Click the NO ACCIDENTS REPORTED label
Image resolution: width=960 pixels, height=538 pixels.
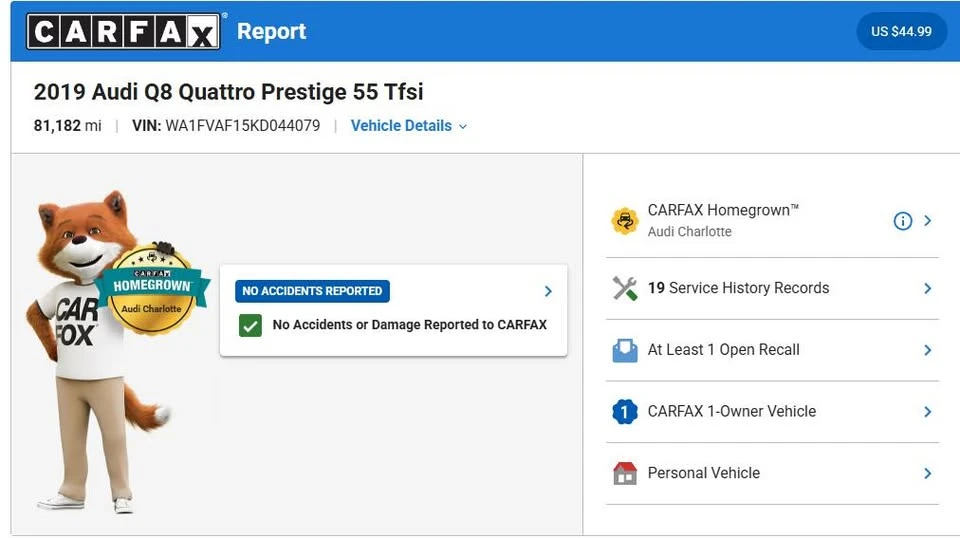tap(312, 291)
